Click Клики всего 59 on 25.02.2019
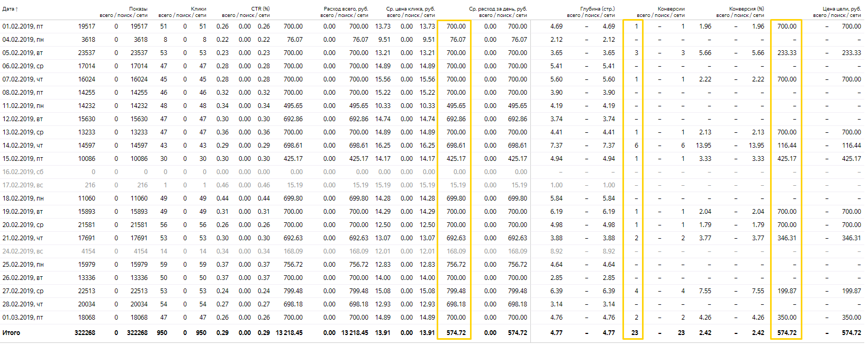 [164, 265]
